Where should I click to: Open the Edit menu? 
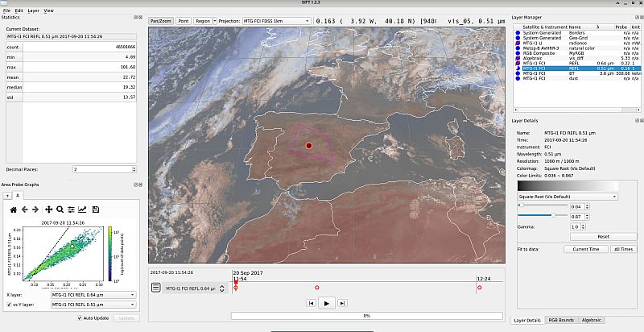(x=19, y=10)
